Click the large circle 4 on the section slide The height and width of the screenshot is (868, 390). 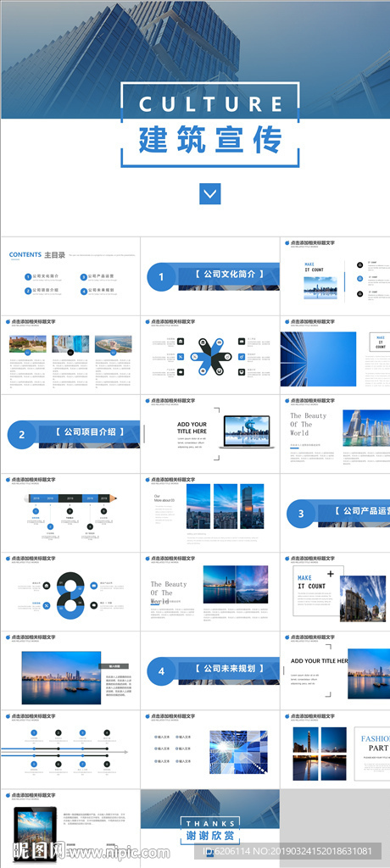pos(161,671)
